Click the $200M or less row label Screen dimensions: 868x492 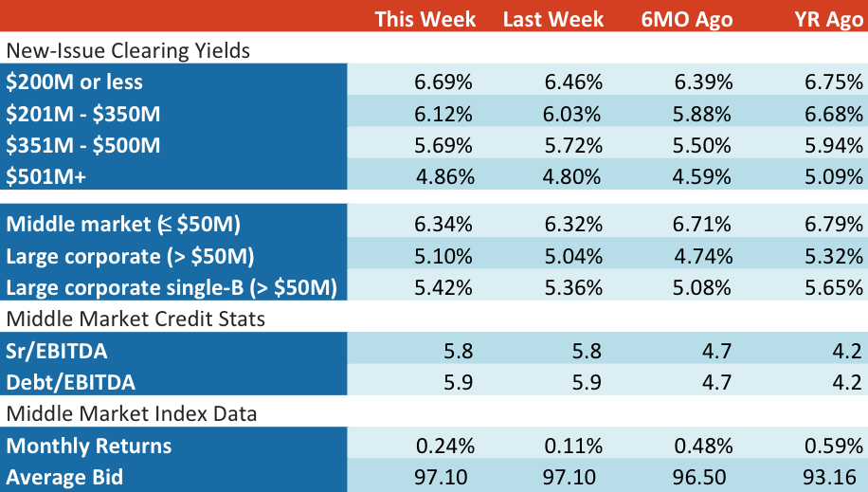(x=74, y=82)
